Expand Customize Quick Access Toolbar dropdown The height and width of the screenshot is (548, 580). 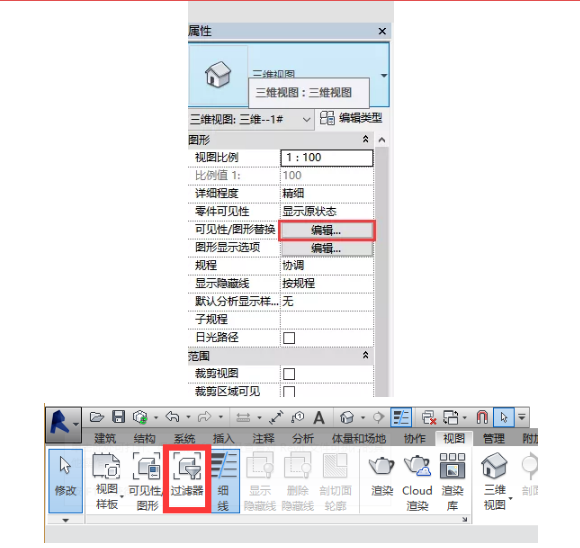522,417
